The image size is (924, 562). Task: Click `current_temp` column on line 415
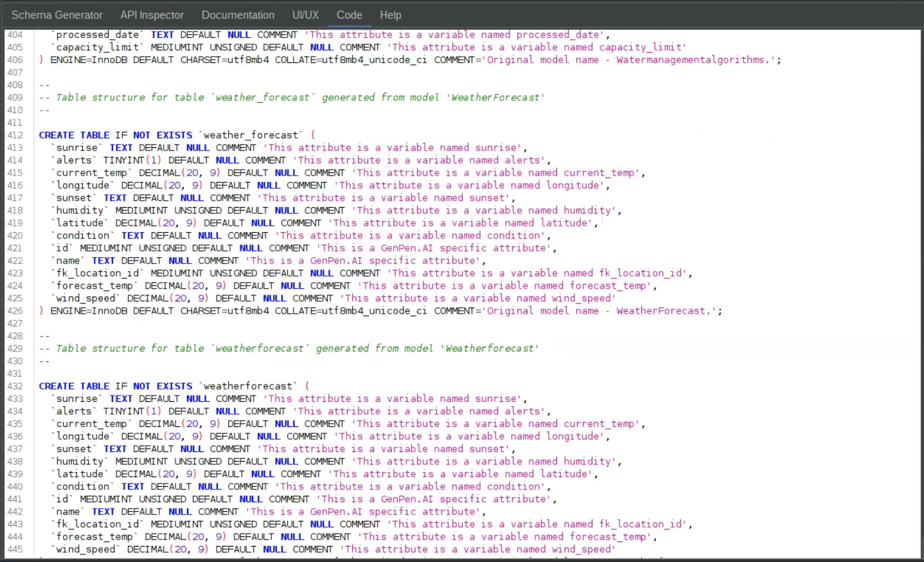click(92, 172)
